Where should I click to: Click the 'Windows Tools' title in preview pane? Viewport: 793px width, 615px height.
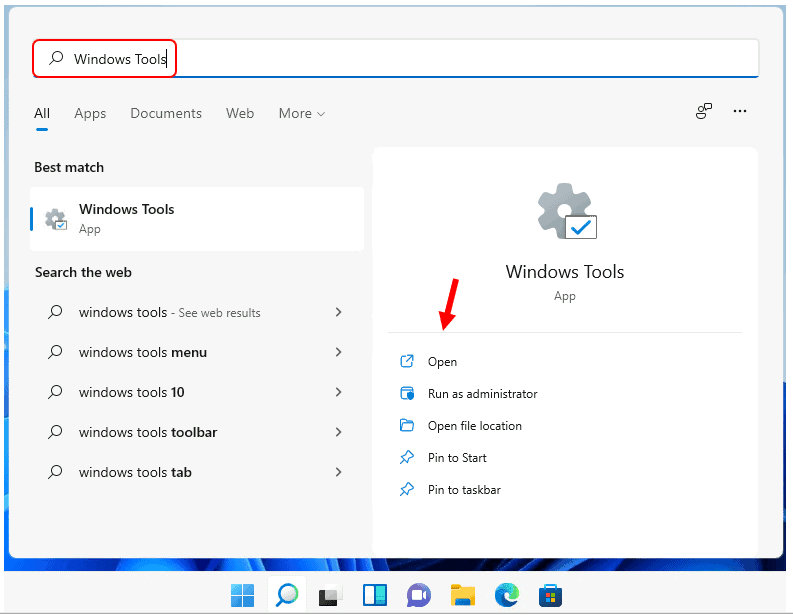(564, 272)
